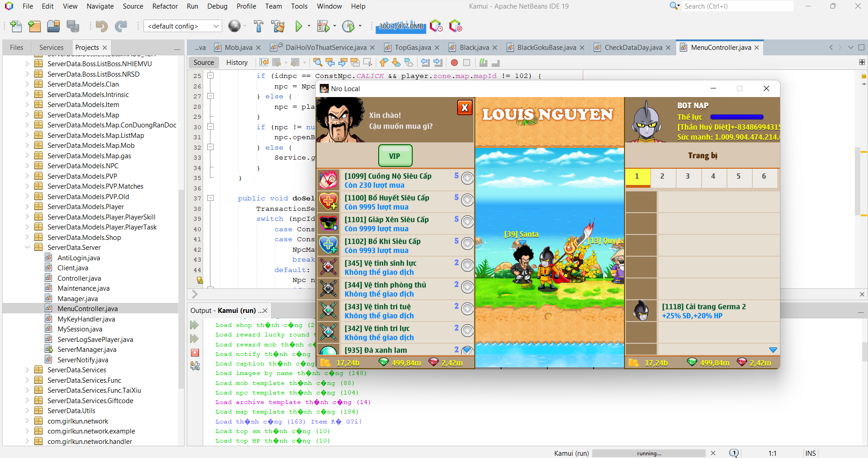Click the Undo arrow in the toolbar
Image resolution: width=868 pixels, height=458 pixels.
tap(101, 26)
